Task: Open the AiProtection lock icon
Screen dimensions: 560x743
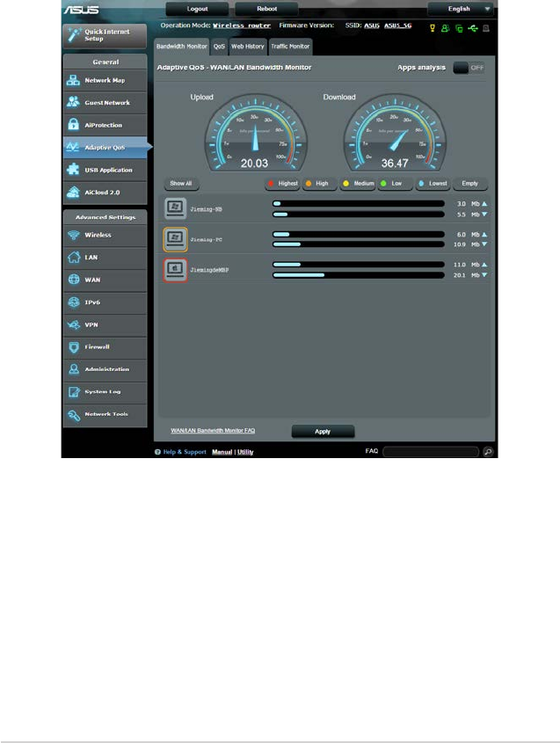Action: [x=73, y=125]
